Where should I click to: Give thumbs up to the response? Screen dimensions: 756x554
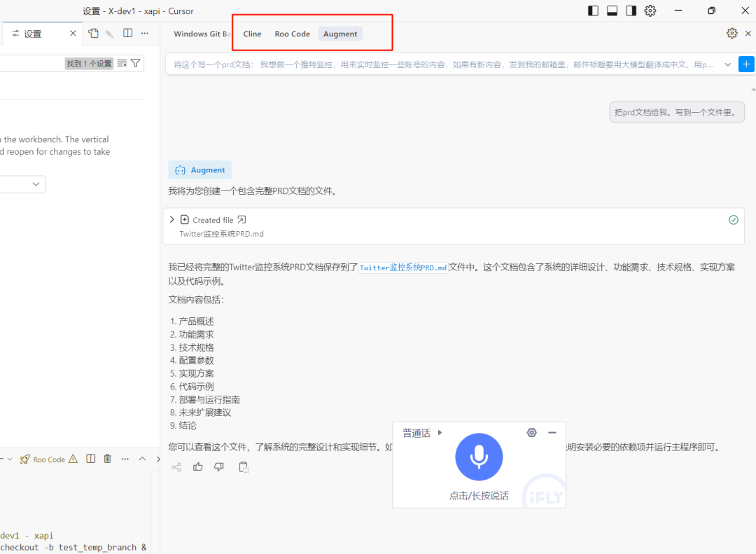(x=197, y=466)
